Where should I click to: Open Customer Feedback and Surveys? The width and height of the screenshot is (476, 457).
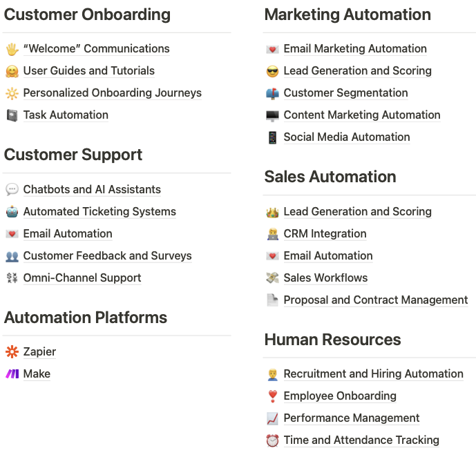[x=107, y=256]
